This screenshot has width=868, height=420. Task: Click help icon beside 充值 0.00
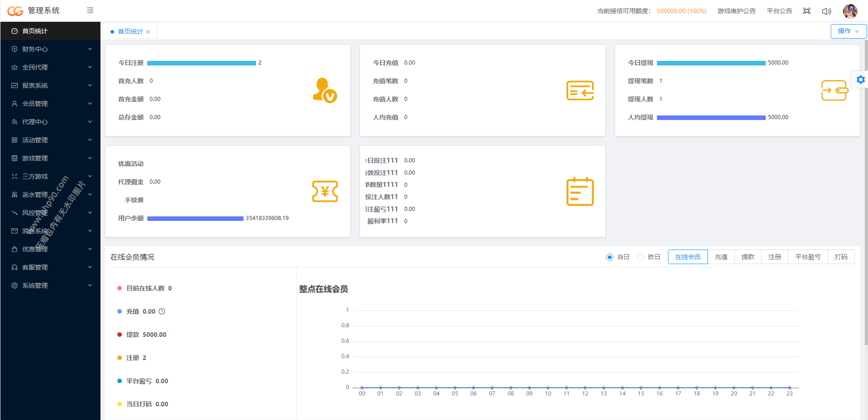tap(162, 311)
